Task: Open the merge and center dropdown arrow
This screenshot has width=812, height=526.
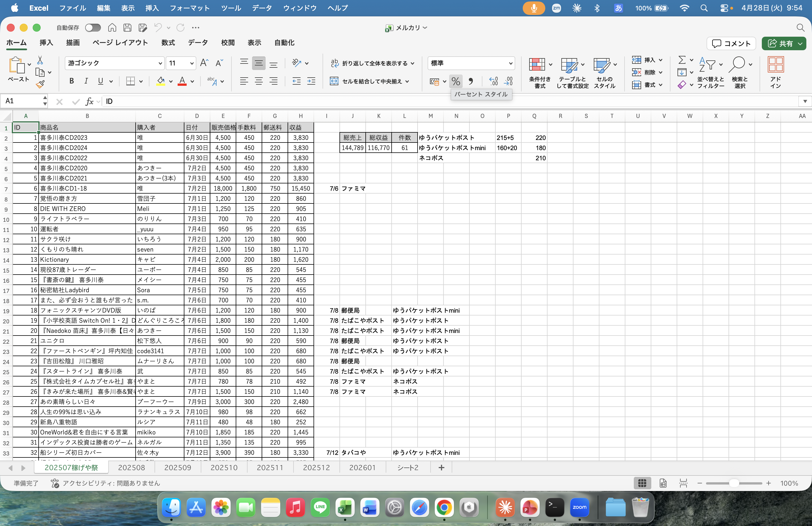Action: (x=407, y=81)
